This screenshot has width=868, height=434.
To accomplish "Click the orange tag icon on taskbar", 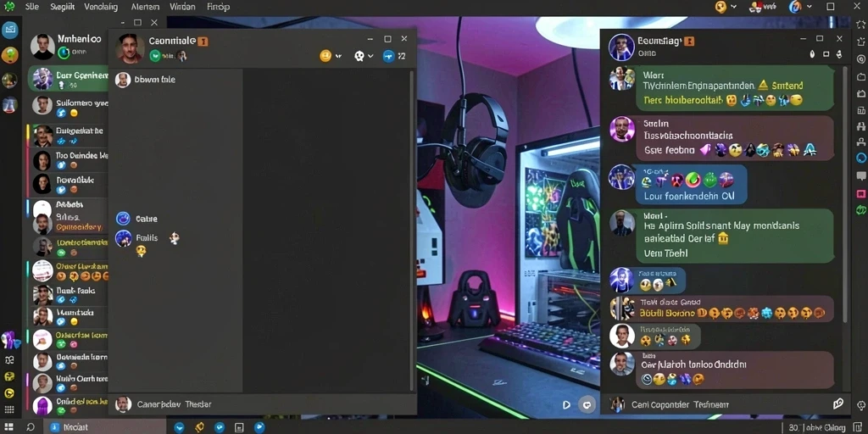I will tap(200, 427).
